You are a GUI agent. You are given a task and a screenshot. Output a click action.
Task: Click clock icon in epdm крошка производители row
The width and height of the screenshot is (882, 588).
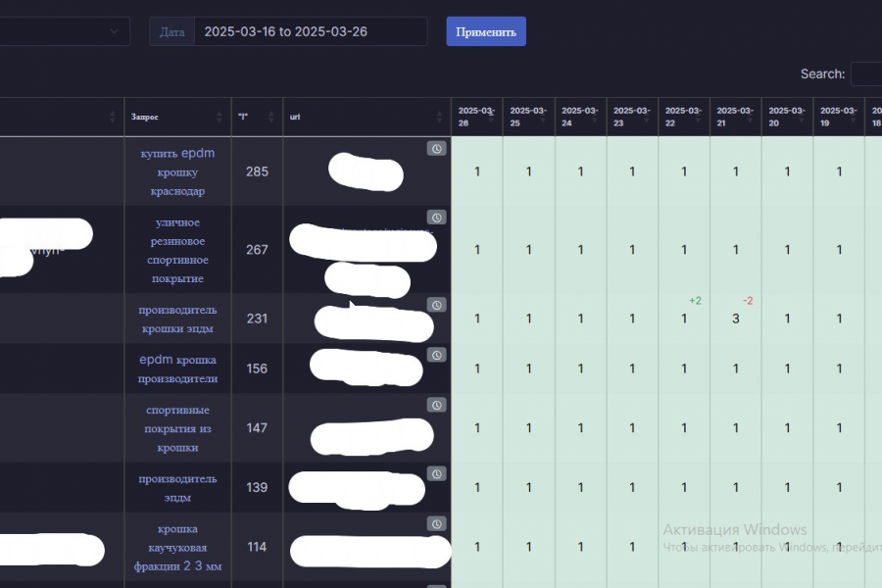[436, 355]
